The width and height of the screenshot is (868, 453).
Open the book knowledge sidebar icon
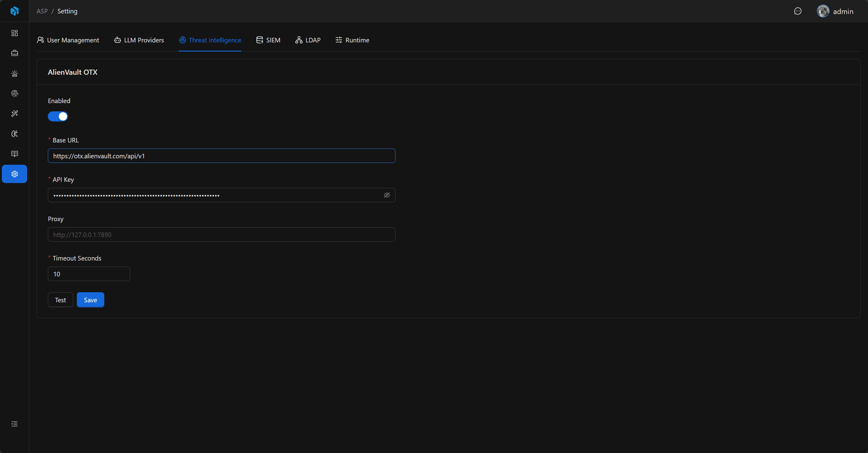coord(15,154)
